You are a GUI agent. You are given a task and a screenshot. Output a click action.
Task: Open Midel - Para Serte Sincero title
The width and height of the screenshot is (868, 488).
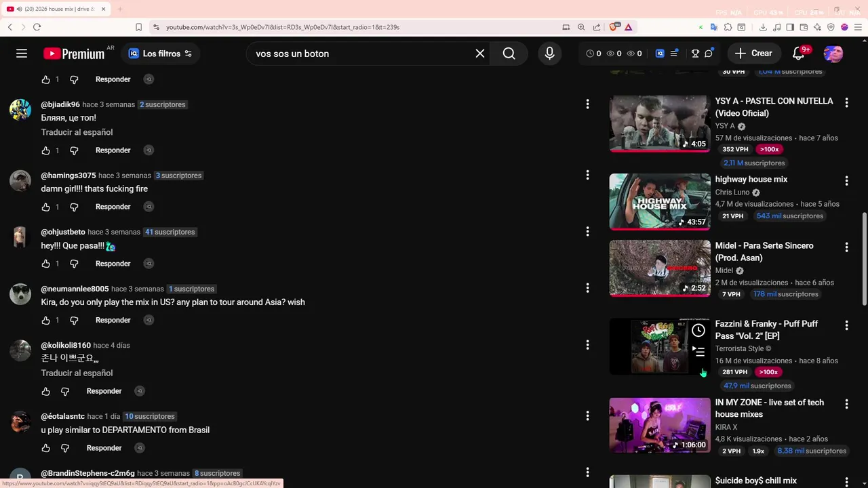[764, 251]
